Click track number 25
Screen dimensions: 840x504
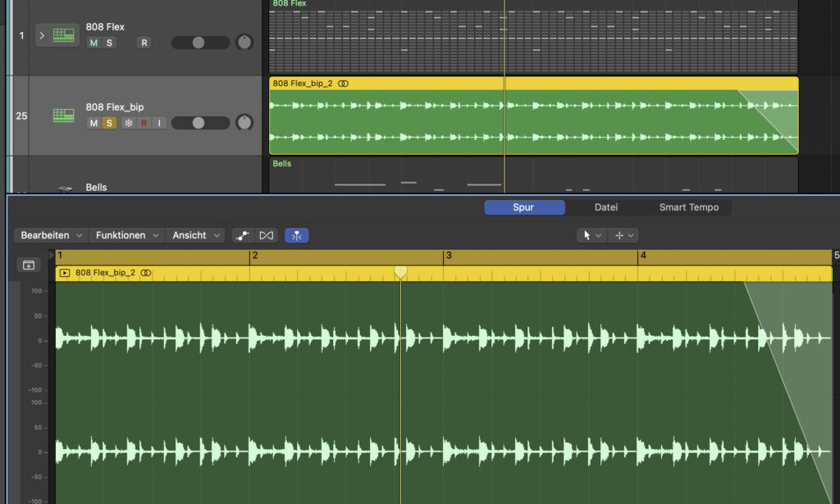[x=21, y=116]
